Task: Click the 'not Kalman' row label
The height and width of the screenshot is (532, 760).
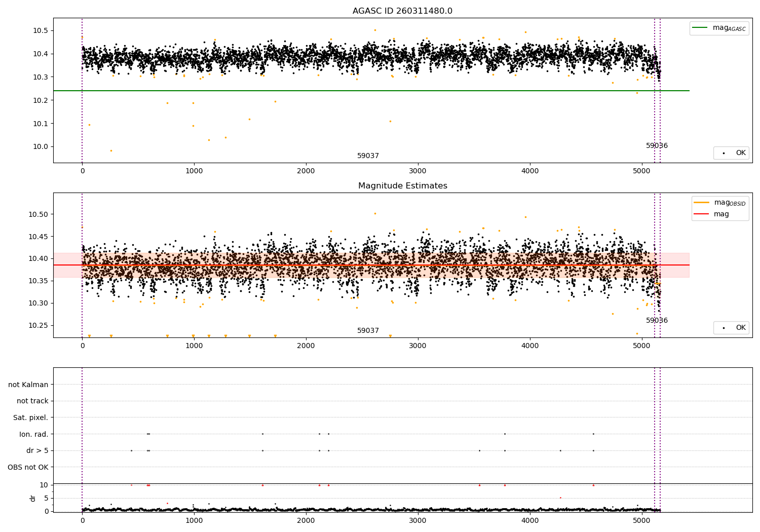Action: coord(28,385)
